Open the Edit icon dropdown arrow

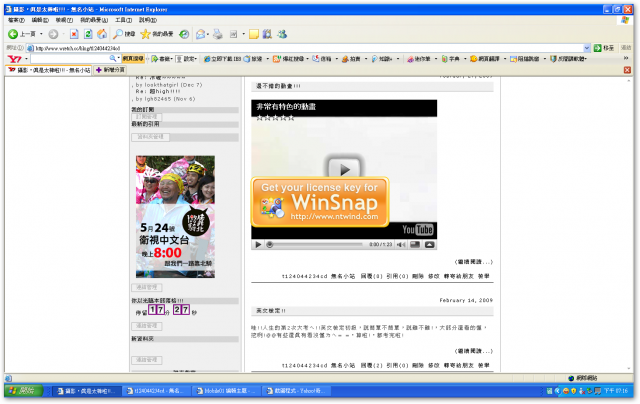[x=243, y=34]
